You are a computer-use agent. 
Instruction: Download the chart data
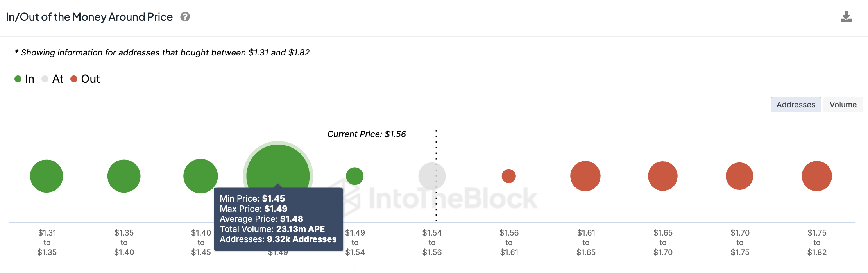click(x=846, y=17)
